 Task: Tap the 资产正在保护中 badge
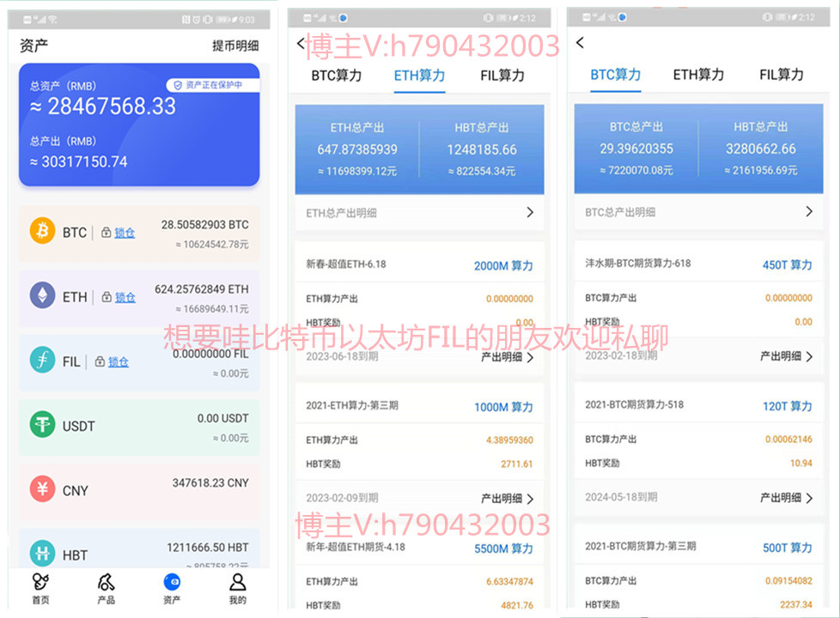213,85
